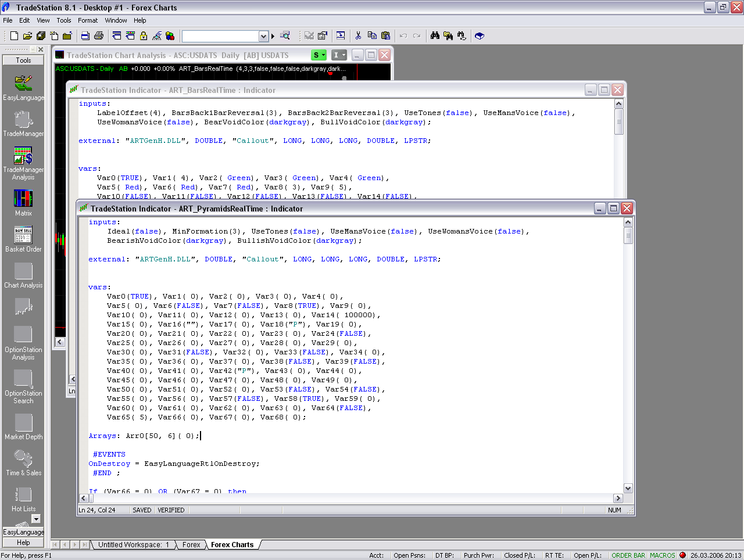744x560 pixels.
Task: Expand the gray I button dropdown on chart
Action: (x=344, y=55)
